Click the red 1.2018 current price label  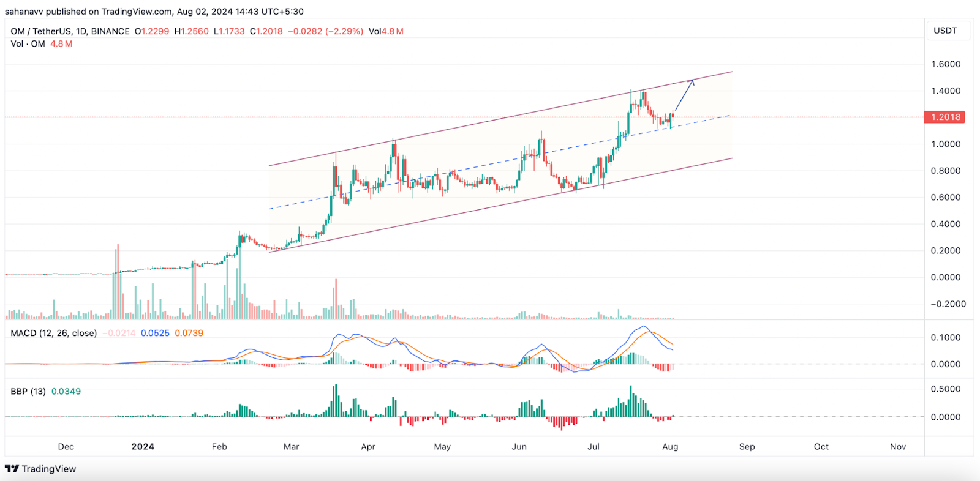[x=945, y=117]
